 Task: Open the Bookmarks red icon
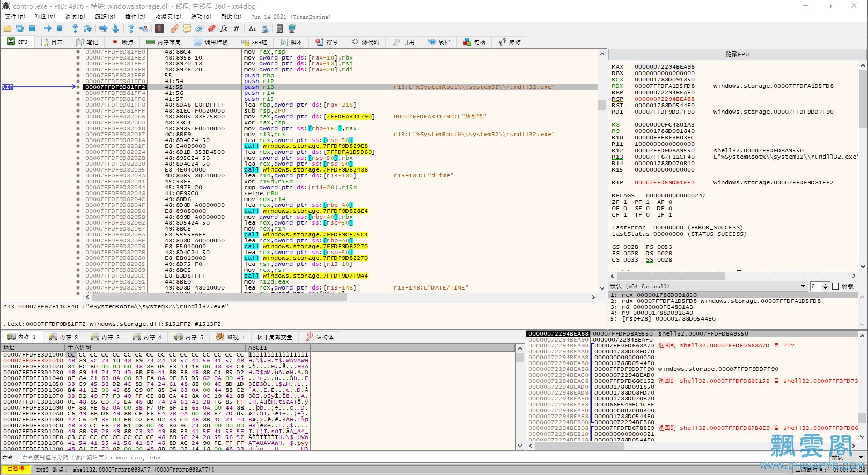pyautogui.click(x=212, y=28)
